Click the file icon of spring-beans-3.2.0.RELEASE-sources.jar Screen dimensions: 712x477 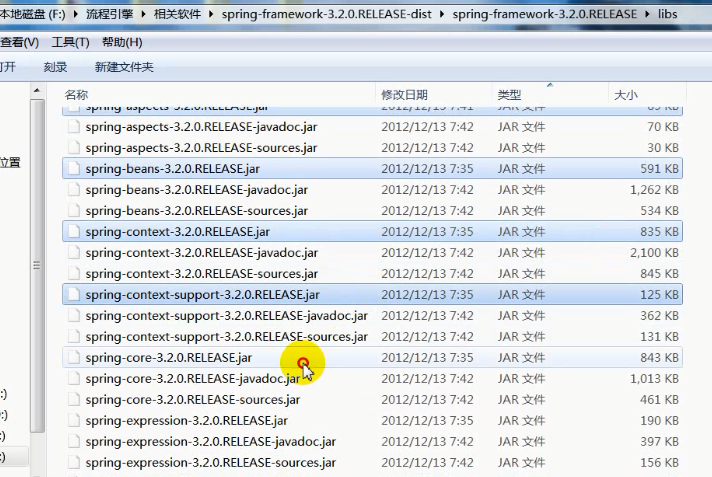(74, 210)
